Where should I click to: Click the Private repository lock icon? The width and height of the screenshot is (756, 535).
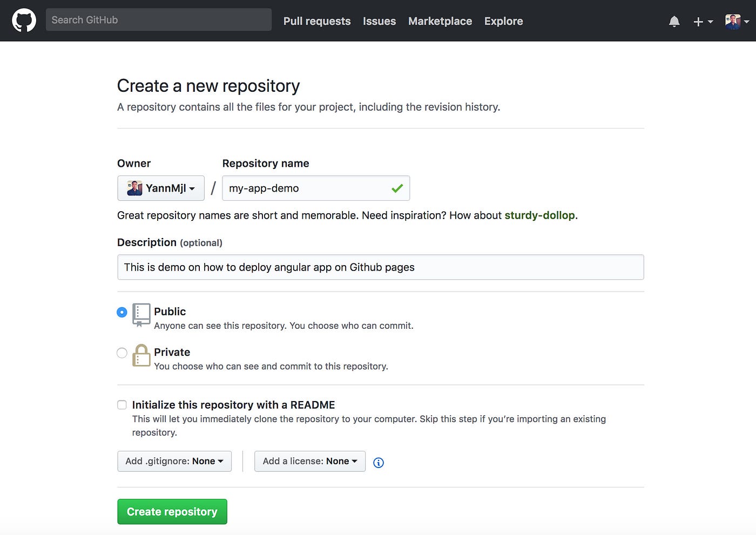[x=141, y=355]
